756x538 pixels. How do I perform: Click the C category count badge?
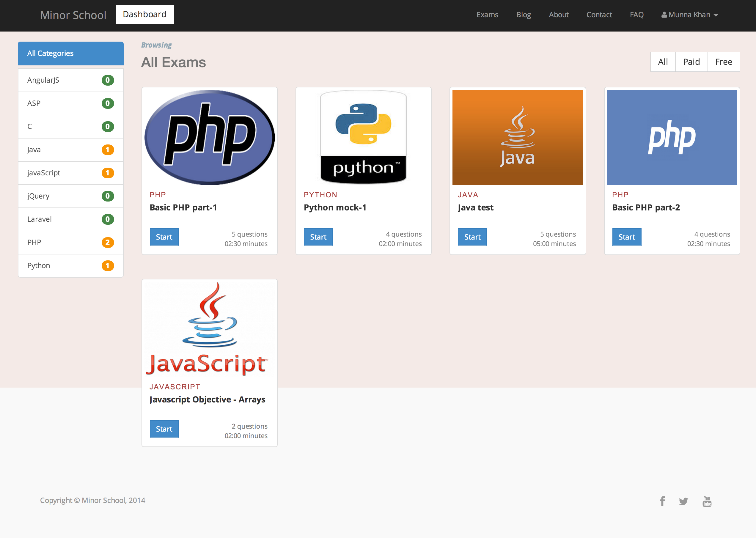108,127
